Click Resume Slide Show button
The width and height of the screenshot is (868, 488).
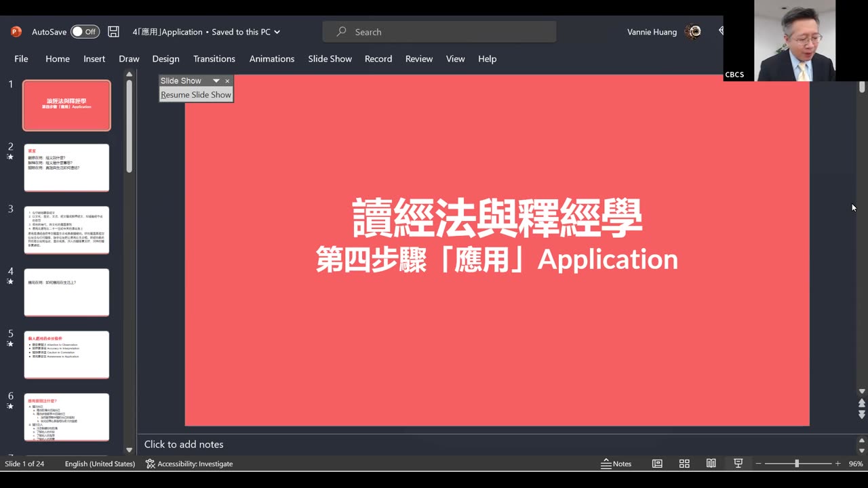196,95
